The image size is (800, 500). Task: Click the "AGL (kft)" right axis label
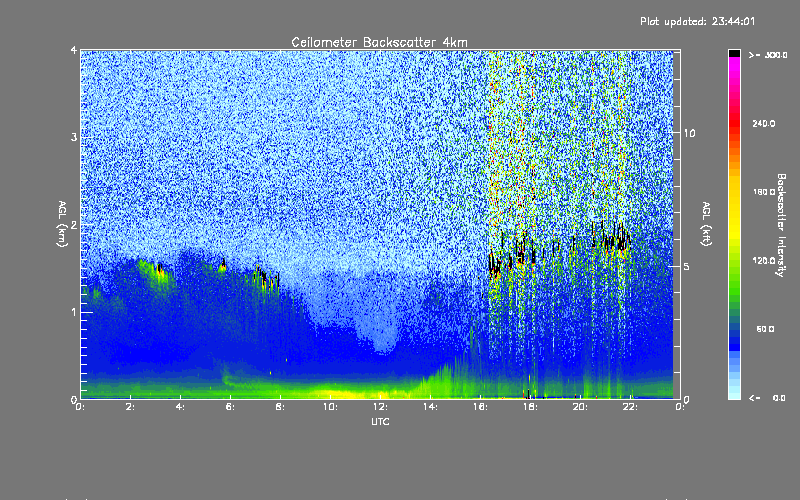click(x=706, y=224)
